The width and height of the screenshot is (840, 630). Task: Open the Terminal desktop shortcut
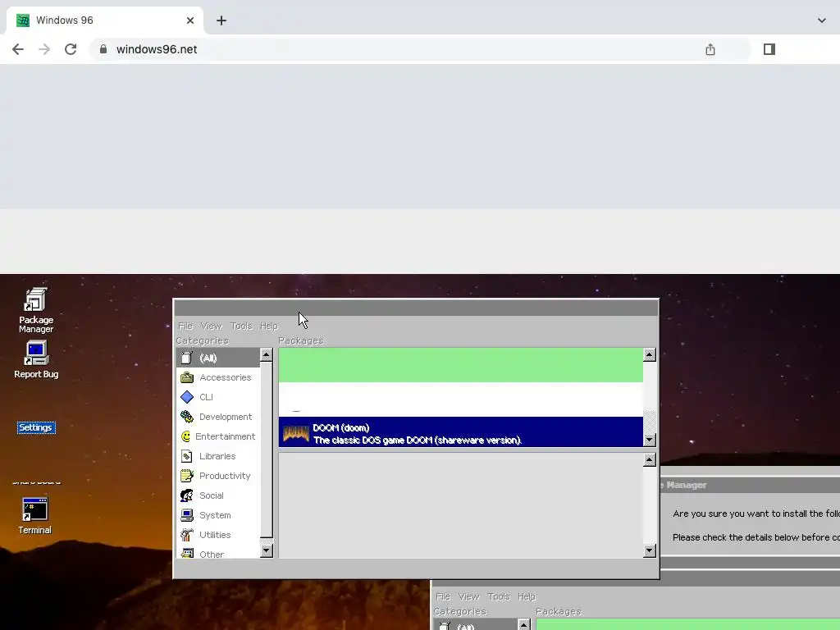pos(34,515)
